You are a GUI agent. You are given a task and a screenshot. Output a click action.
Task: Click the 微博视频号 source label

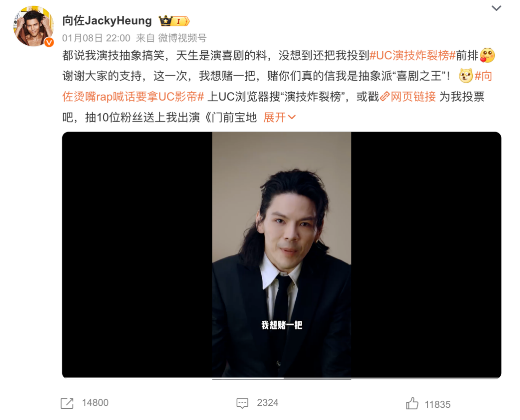pos(182,38)
